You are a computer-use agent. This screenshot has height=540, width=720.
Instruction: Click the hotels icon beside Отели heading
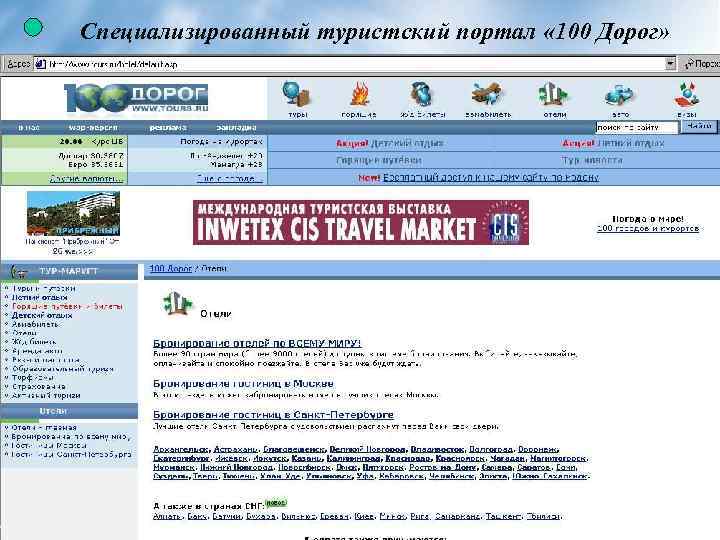[177, 304]
